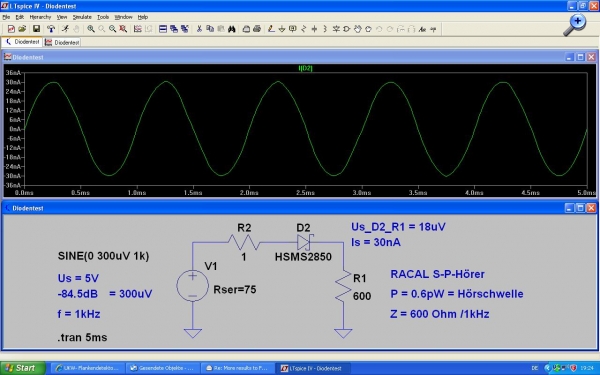600x375 pixels.
Task: Click the I(D2) trace label
Action: click(305, 68)
